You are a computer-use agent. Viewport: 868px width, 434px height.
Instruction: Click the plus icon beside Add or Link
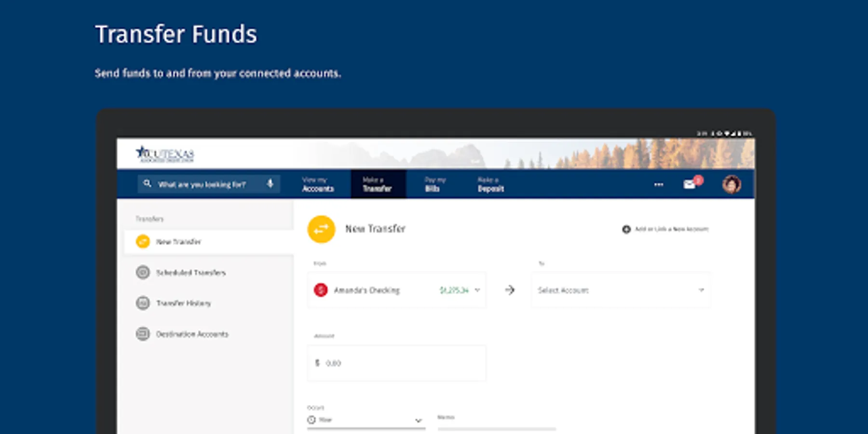(x=626, y=230)
